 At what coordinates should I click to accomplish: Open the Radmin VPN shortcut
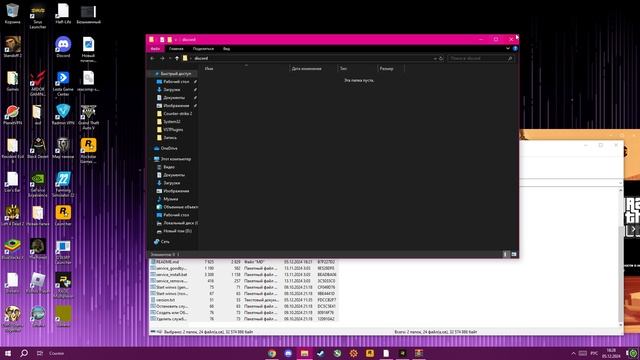(x=63, y=114)
